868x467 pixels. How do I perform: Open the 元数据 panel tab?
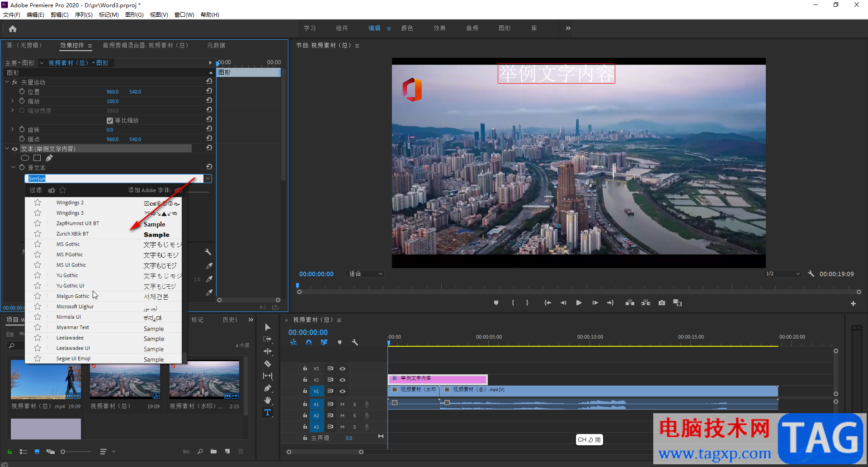pos(216,45)
